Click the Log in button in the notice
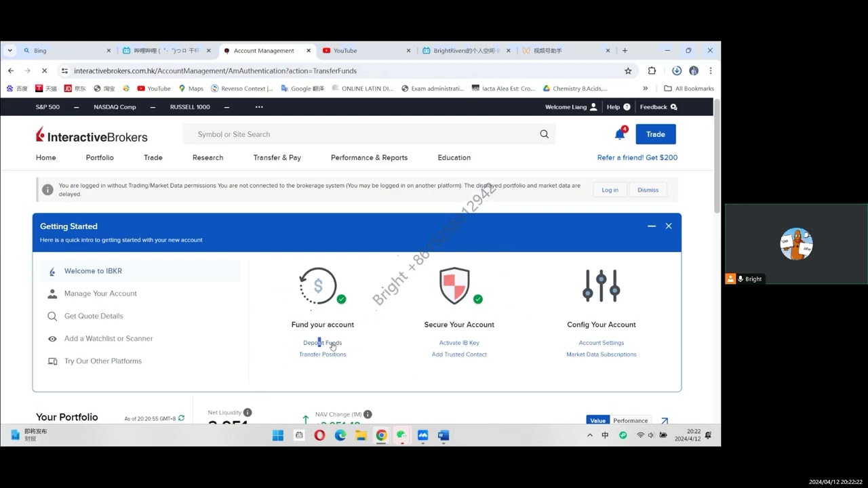Screen dimensions: 868x488 (610, 190)
